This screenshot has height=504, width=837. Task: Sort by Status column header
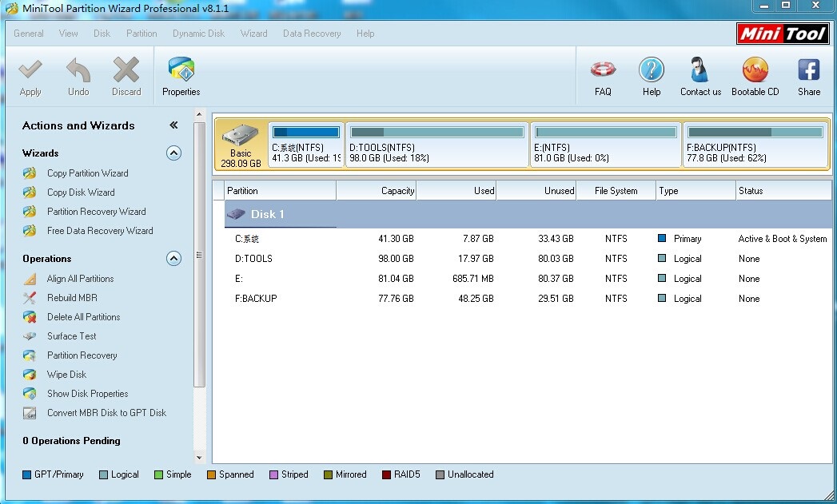click(x=783, y=191)
